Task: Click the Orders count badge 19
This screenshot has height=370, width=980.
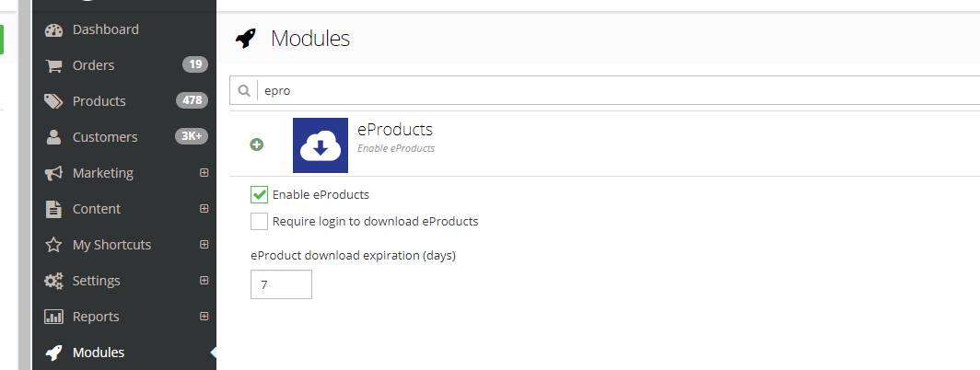Action: (x=194, y=64)
